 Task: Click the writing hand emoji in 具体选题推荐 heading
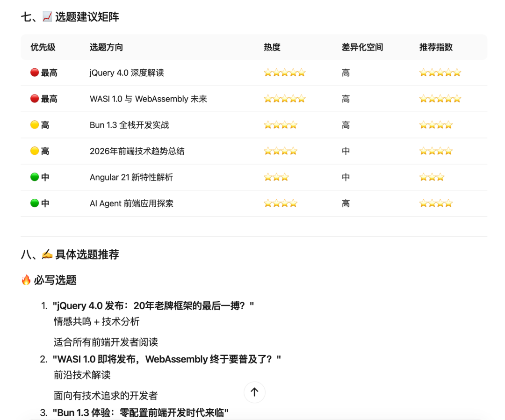47,255
